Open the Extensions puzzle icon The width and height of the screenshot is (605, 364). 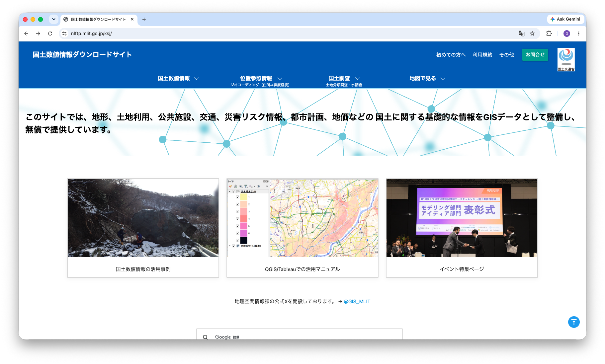click(x=549, y=34)
